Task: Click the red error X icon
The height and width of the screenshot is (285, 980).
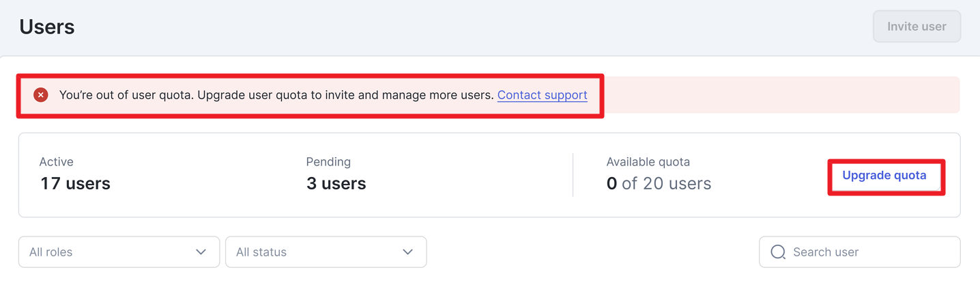Action: (x=41, y=95)
